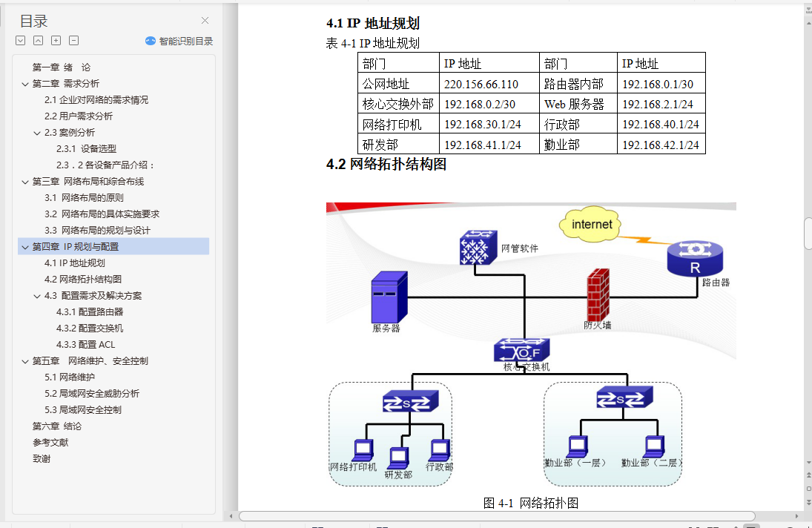812x528 pixels.
Task: Collapse the 4.3 配置需求及解决方案 chevron
Action: pyautogui.click(x=37, y=296)
